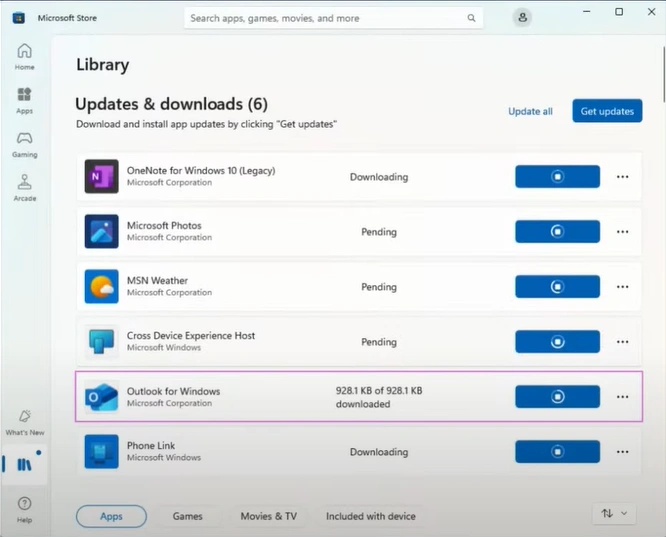
Task: Click the vertical scrollbar on right
Action: (663, 74)
